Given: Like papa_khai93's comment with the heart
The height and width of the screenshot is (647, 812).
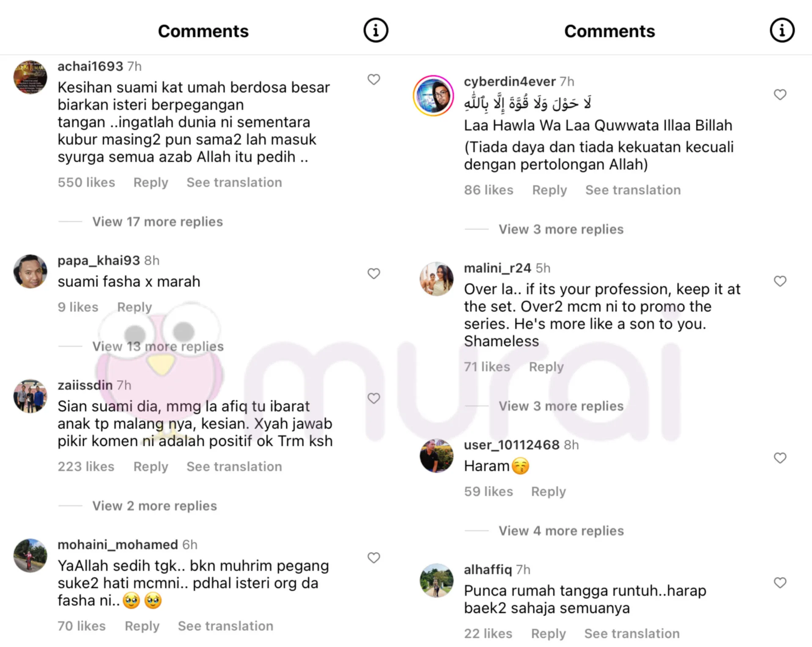Looking at the screenshot, I should pos(373,273).
